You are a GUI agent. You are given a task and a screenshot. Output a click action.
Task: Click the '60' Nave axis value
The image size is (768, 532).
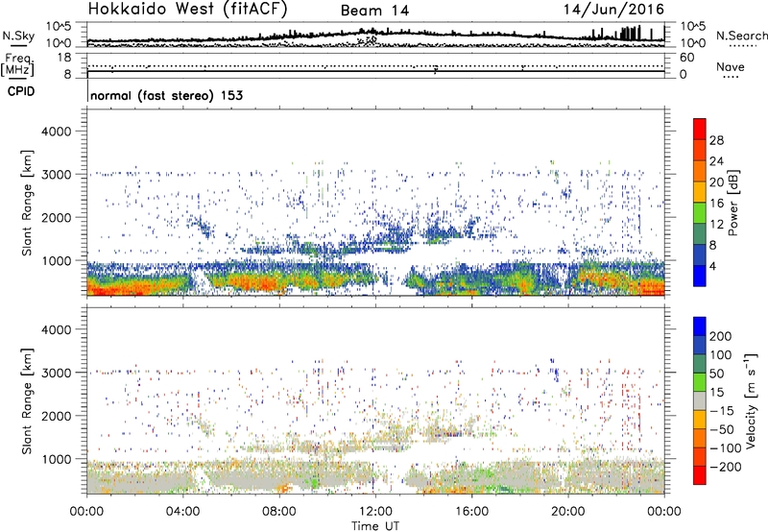686,58
